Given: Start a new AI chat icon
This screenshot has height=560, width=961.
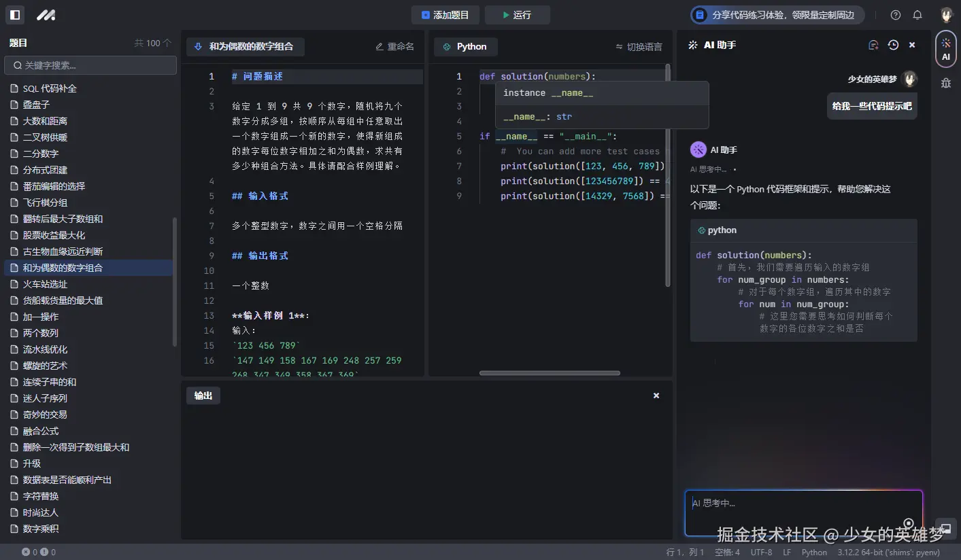Looking at the screenshot, I should 874,45.
